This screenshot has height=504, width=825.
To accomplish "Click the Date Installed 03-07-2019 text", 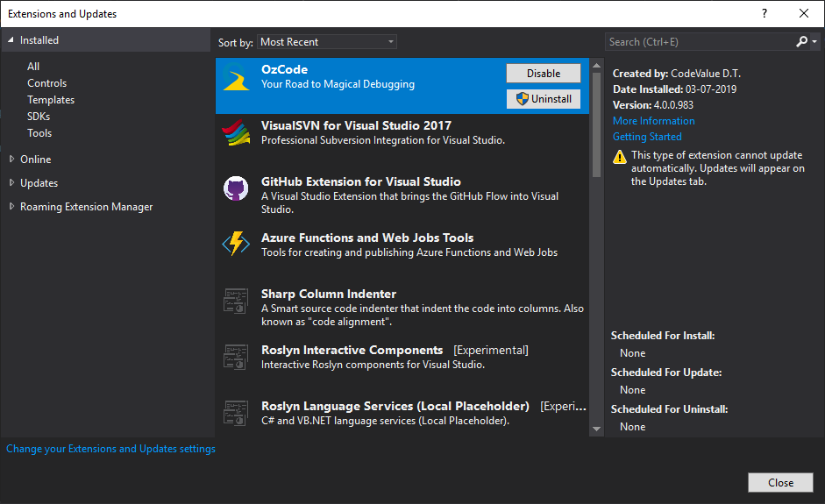I will (x=674, y=89).
